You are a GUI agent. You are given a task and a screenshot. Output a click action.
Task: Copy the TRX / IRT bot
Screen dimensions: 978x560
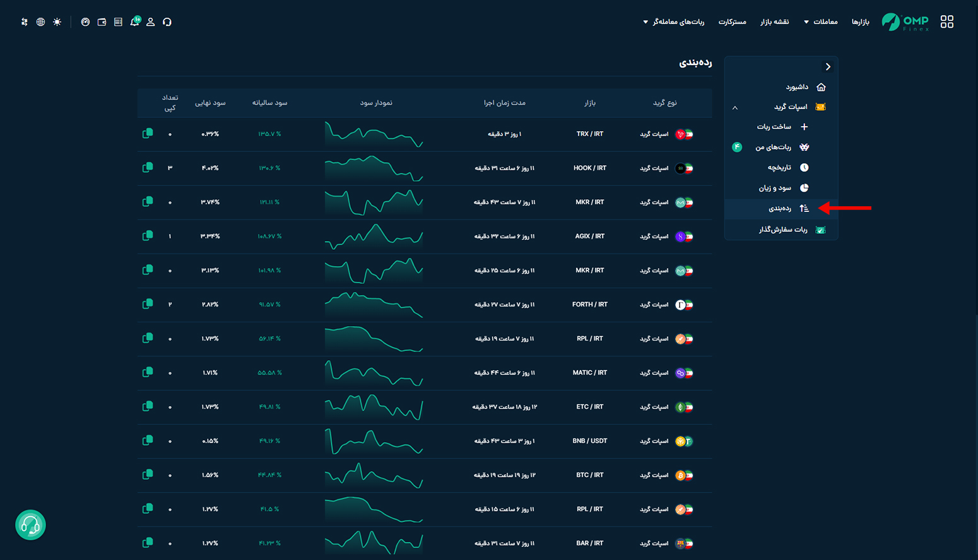point(148,134)
